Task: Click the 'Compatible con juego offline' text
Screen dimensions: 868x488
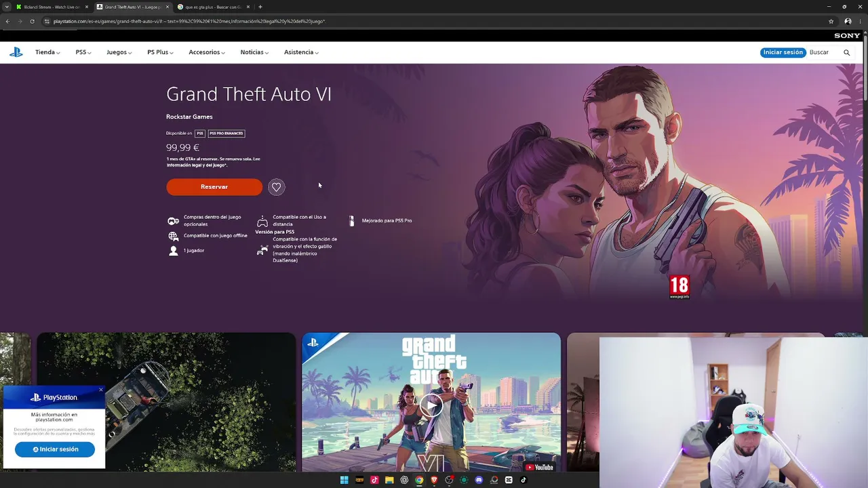Action: pos(216,236)
